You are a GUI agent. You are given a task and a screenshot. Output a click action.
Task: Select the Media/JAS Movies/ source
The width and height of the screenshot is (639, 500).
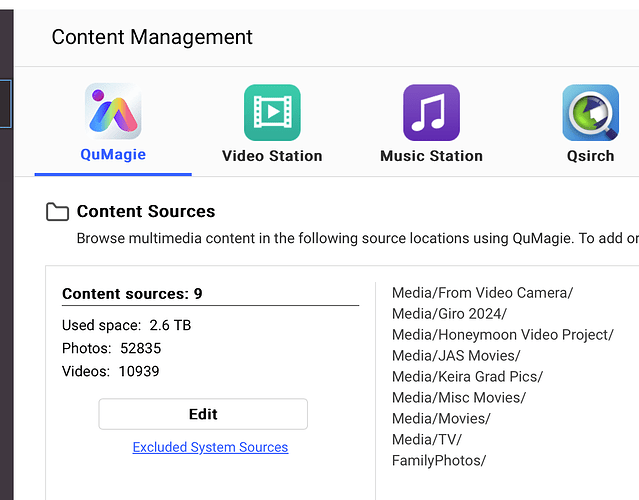[x=456, y=356]
